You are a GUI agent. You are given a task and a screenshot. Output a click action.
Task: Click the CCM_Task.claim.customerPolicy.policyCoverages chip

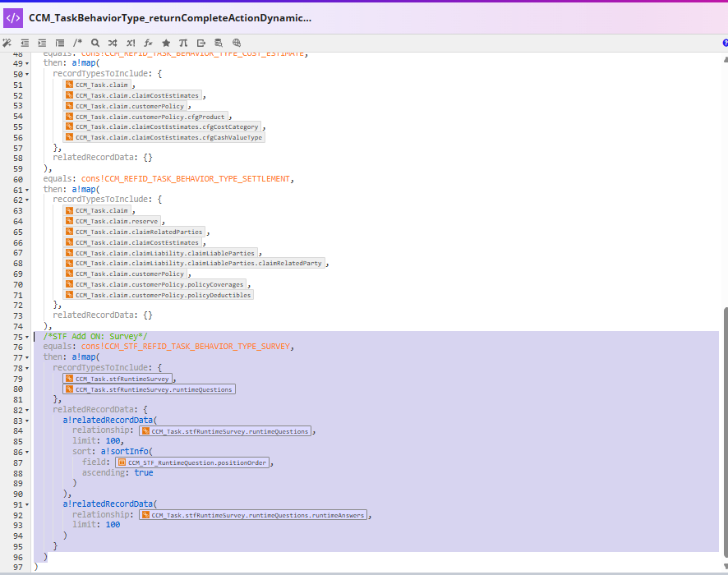point(154,284)
